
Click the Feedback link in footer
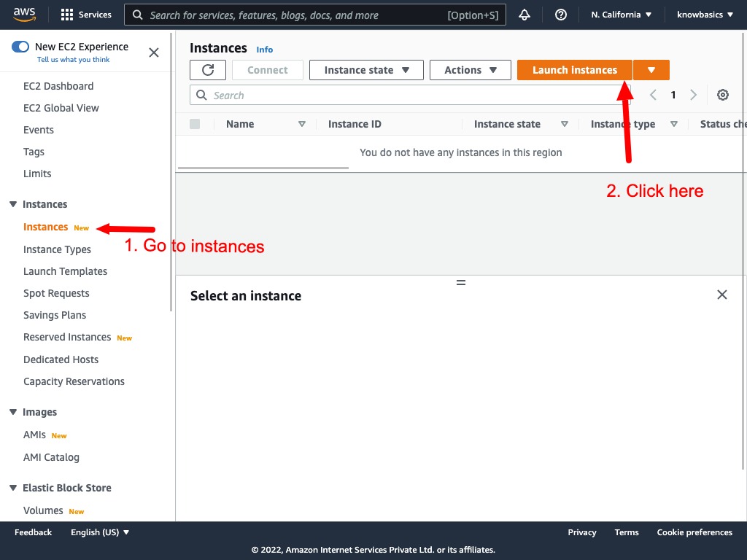[33, 532]
